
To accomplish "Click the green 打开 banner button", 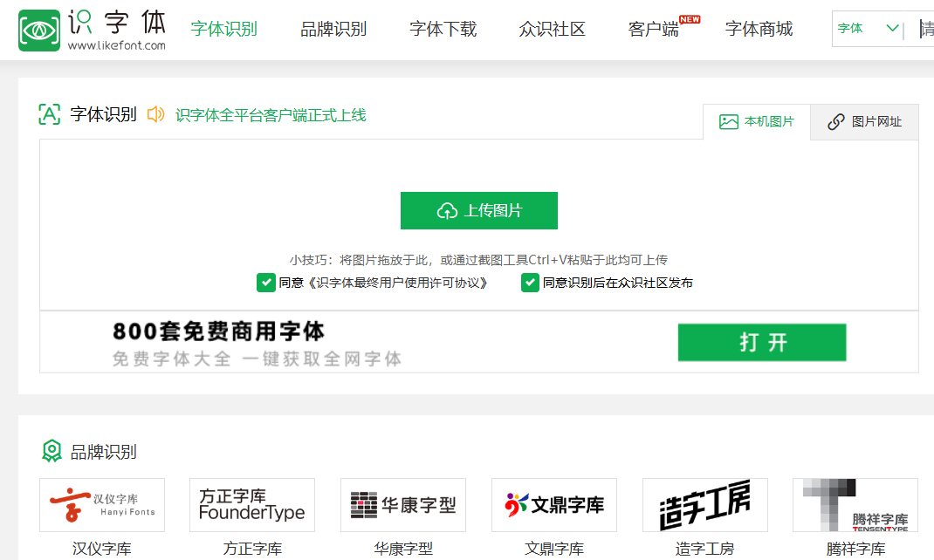I will pos(762,343).
